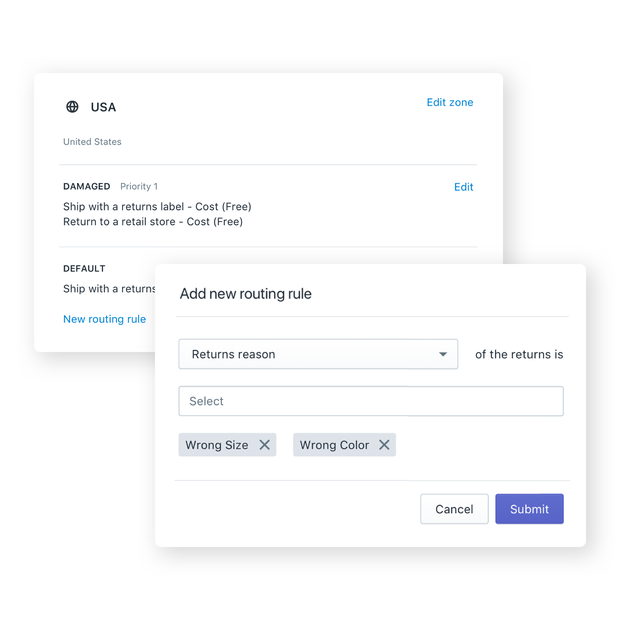This screenshot has height=620, width=620.
Task: Remove the Wrong Color tag
Action: tap(384, 445)
